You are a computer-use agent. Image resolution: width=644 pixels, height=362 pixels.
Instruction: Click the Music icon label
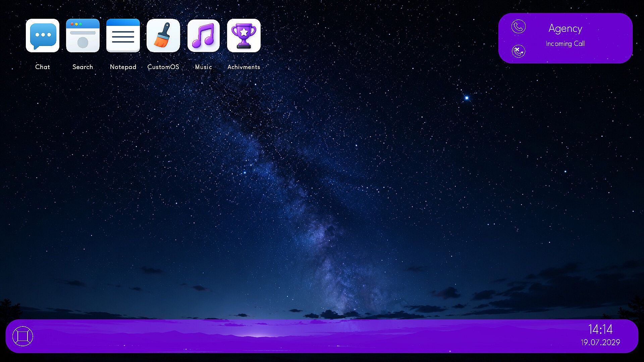pyautogui.click(x=204, y=67)
